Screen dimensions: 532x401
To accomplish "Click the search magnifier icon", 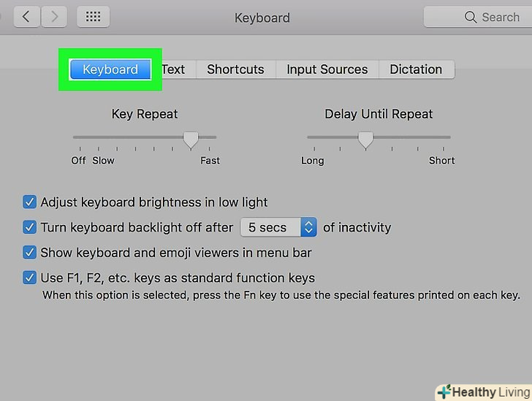I will [x=471, y=17].
